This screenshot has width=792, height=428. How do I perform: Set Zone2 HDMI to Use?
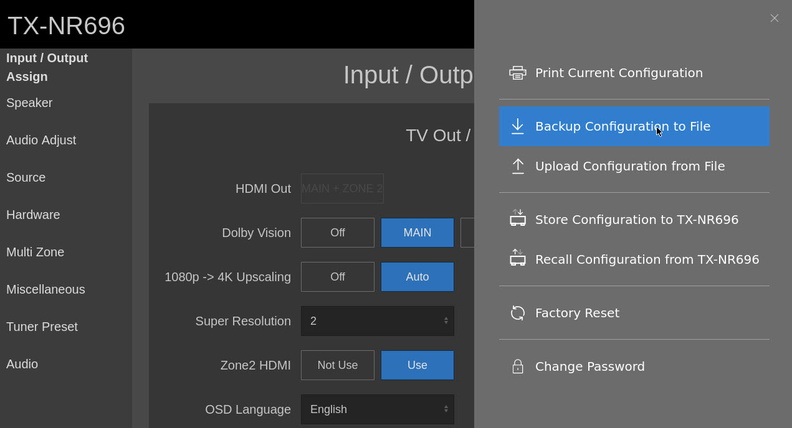(417, 365)
